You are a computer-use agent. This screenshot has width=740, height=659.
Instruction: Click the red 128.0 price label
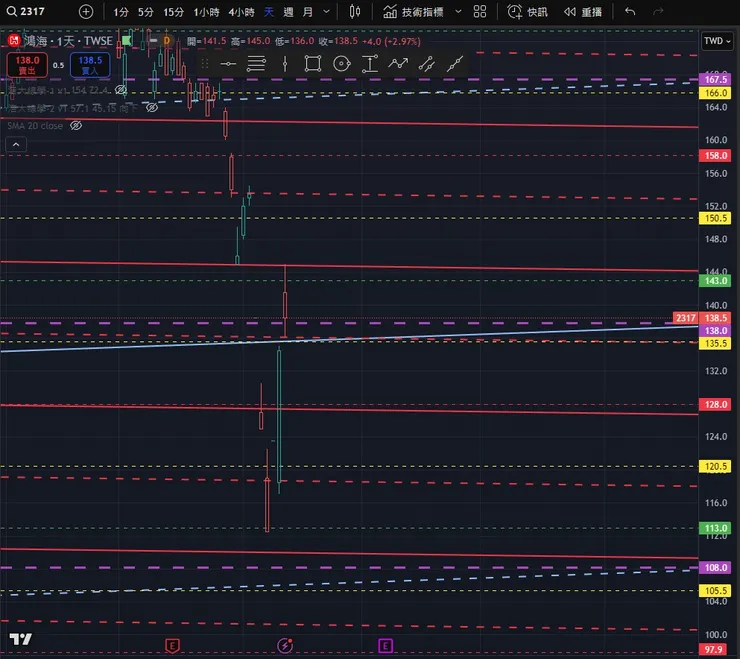(715, 404)
